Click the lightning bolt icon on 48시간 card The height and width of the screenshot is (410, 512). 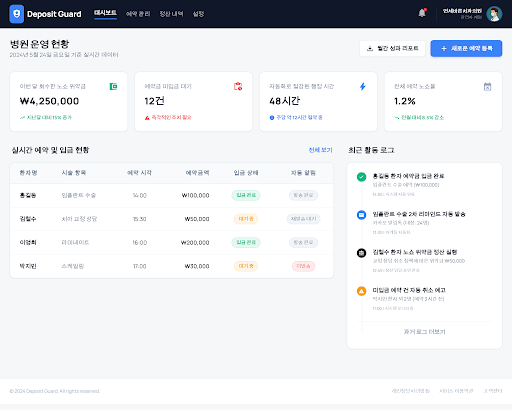363,87
